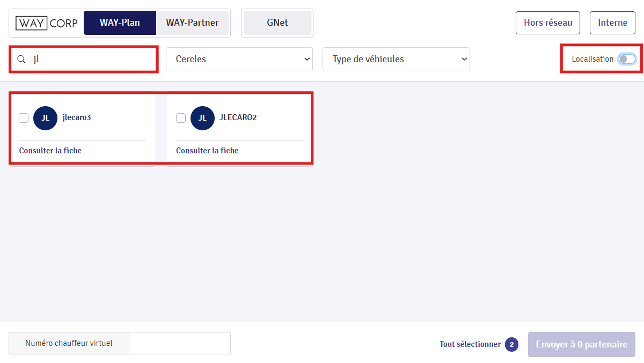Tick the checkbox for jlecaro3
The image size is (644, 363).
click(x=24, y=118)
